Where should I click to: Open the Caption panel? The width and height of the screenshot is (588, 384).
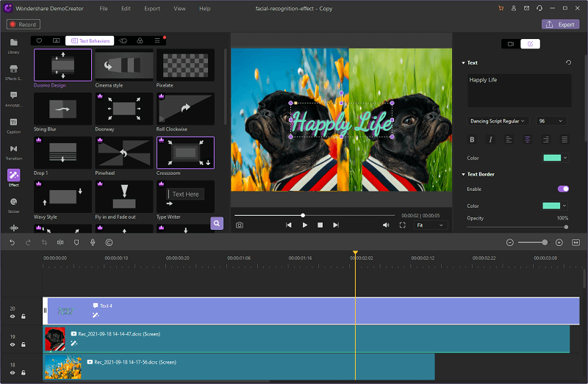(x=13, y=126)
